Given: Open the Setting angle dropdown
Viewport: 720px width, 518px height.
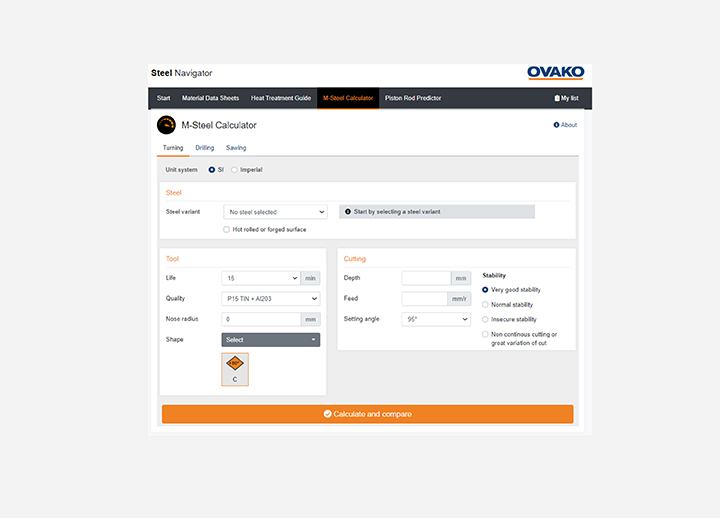Looking at the screenshot, I should [435, 319].
